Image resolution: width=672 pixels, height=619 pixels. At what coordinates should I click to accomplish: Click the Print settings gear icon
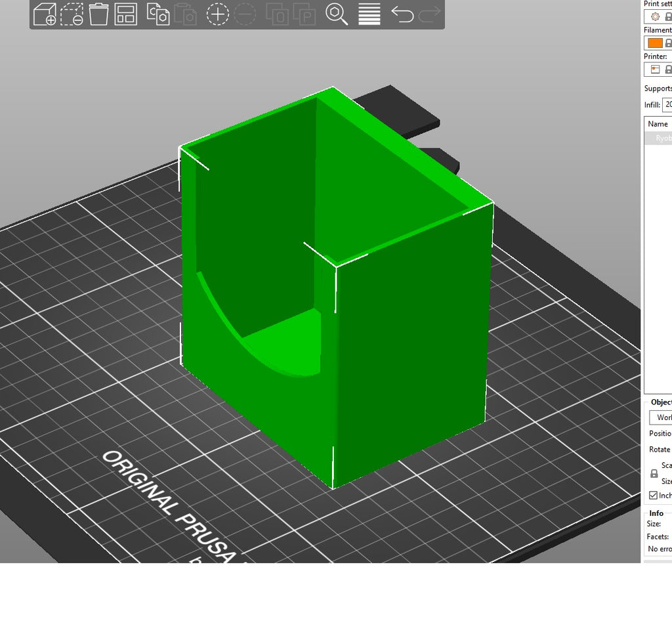655,16
